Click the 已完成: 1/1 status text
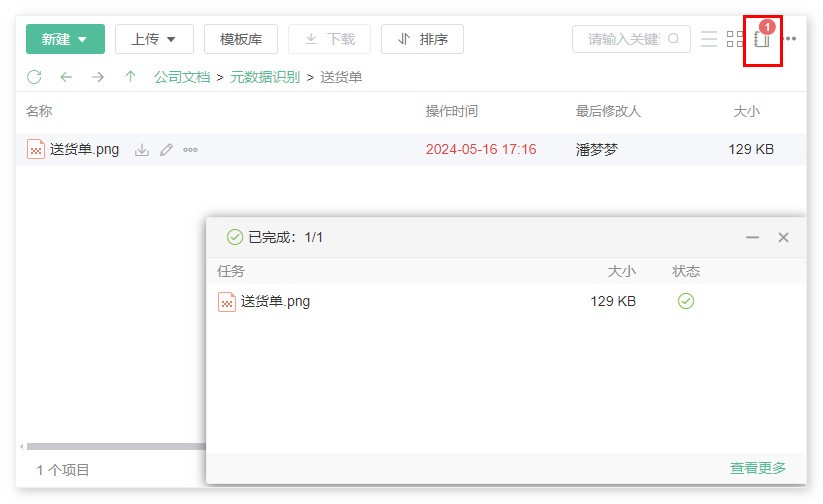Viewport: 823px width, 504px height. pyautogui.click(x=286, y=237)
